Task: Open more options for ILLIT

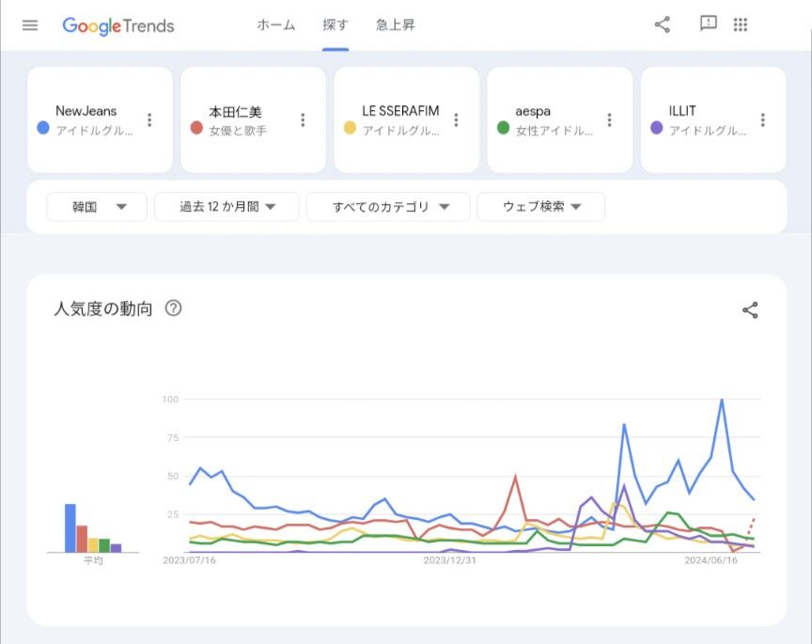Action: coord(763,119)
